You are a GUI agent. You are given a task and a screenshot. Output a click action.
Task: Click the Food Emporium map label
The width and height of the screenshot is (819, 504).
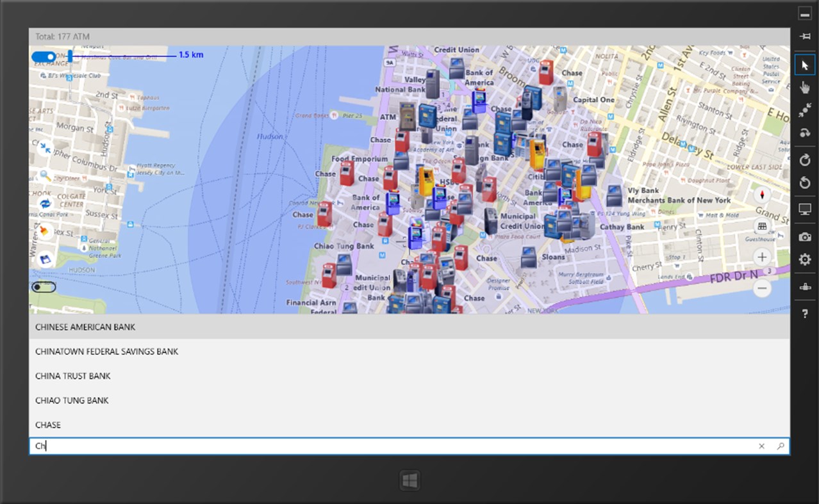click(x=360, y=159)
